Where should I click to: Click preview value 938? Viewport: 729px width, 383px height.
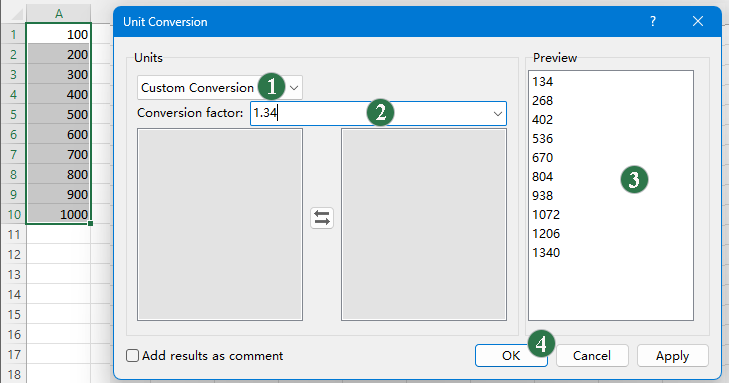(543, 196)
